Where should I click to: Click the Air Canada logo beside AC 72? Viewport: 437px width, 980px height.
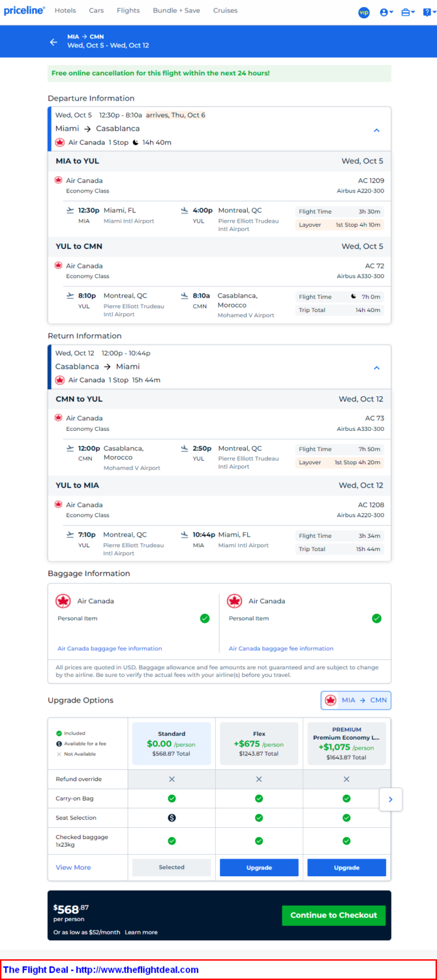(59, 266)
